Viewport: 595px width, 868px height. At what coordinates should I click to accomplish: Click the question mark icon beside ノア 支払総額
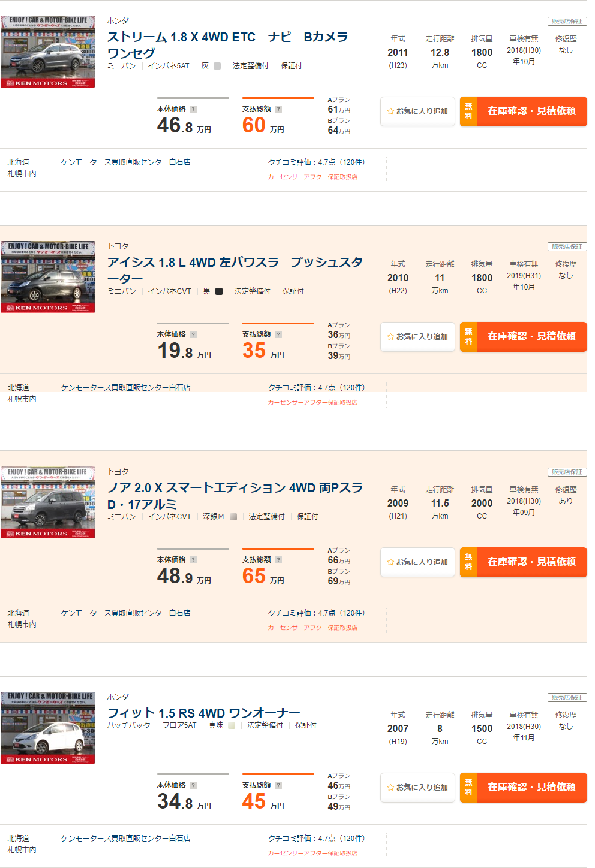coord(278,560)
